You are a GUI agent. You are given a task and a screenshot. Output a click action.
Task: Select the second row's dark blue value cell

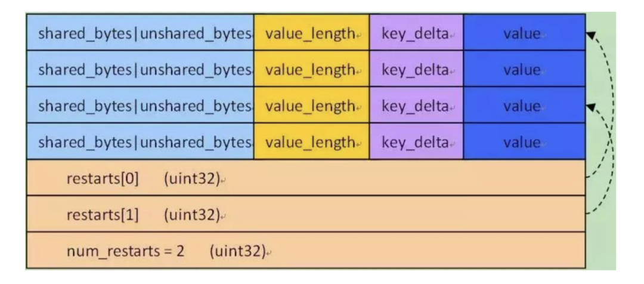525,69
